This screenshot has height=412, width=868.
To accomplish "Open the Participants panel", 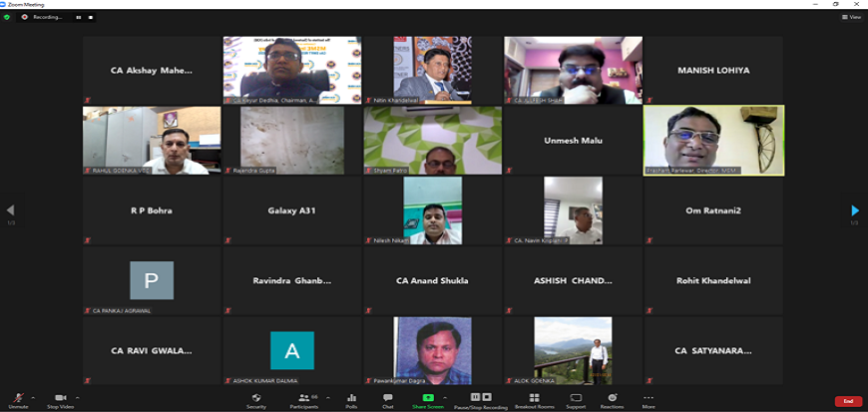I will (304, 399).
